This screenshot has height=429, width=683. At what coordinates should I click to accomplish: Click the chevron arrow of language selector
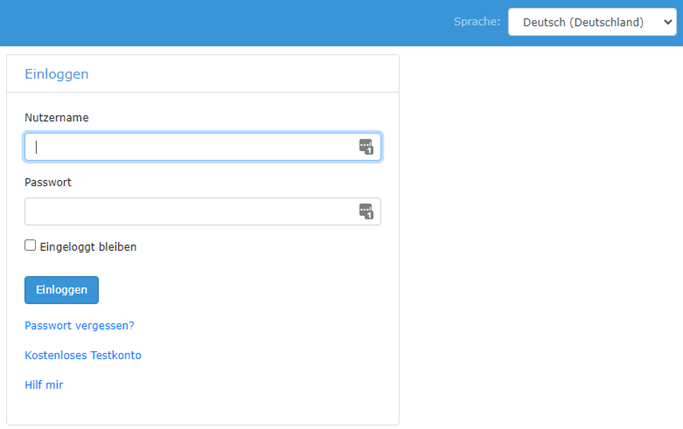click(x=667, y=22)
